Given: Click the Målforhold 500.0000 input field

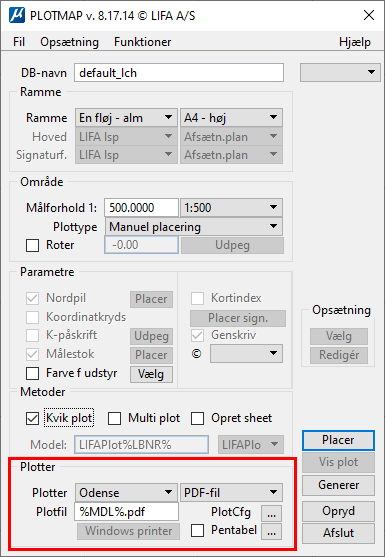Looking at the screenshot, I should coord(141,207).
